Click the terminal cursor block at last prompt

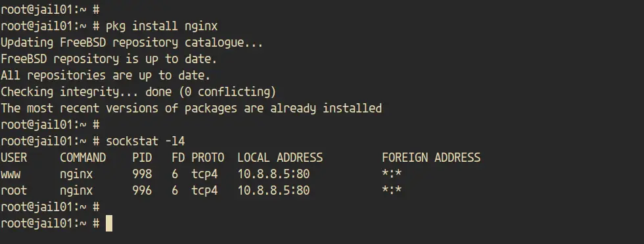109,224
